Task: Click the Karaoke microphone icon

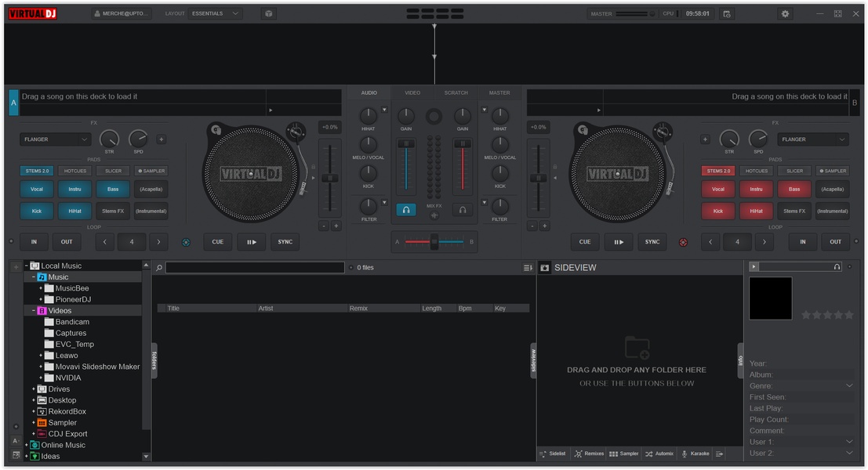Action: pyautogui.click(x=684, y=454)
